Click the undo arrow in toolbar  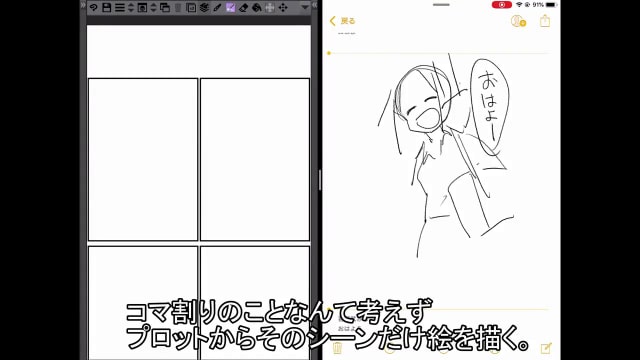pos(93,7)
